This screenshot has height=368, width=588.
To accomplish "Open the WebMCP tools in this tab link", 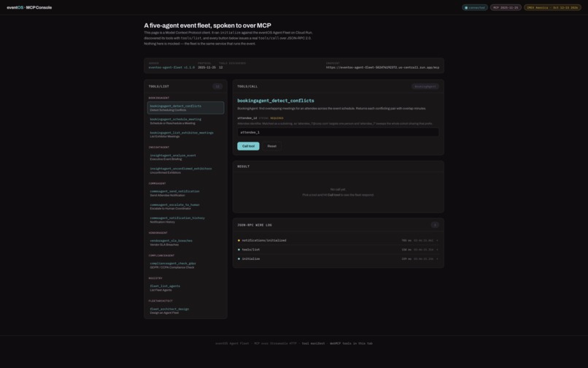I will point(351,343).
